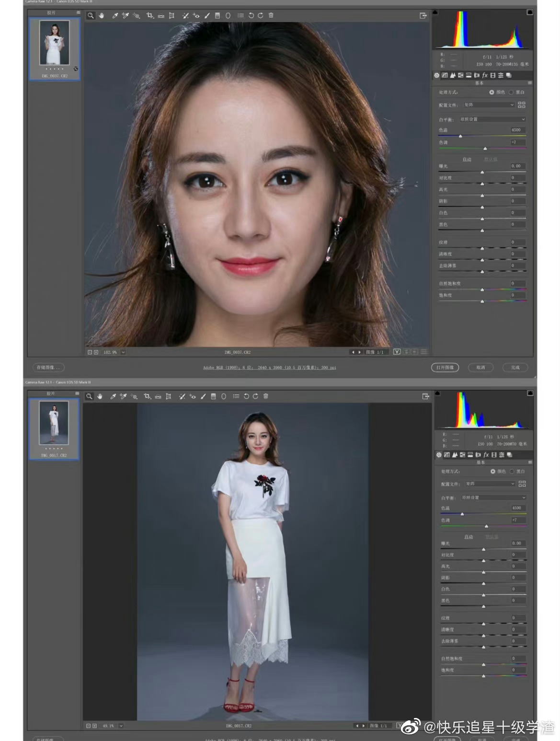Open profile browser grid icon in upper window
Image resolution: width=560 pixels, height=741 pixels.
coord(522,104)
